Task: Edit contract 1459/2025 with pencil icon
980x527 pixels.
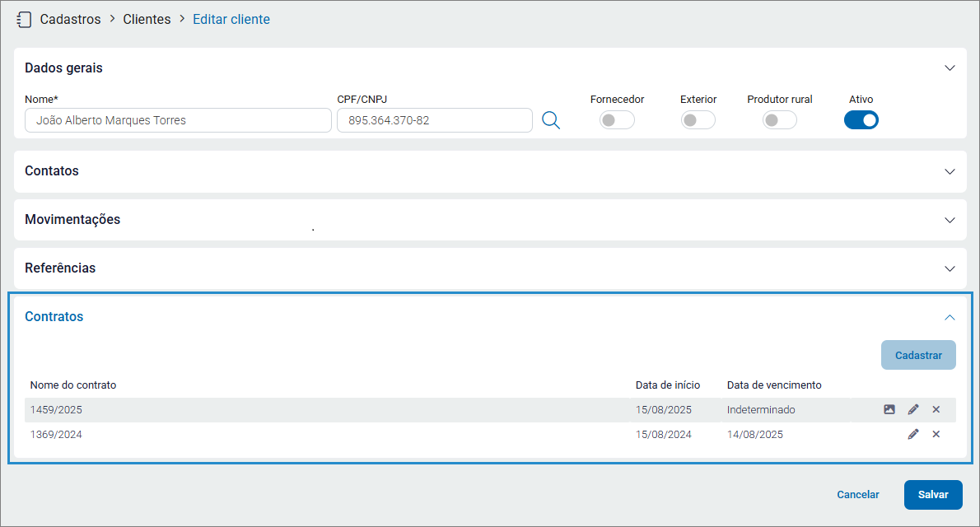Action: coord(913,409)
